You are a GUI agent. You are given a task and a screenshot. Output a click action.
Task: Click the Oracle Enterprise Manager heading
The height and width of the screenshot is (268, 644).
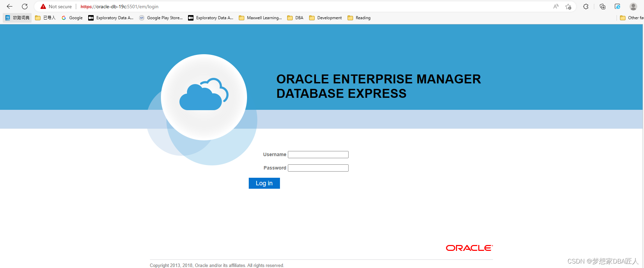tap(378, 86)
